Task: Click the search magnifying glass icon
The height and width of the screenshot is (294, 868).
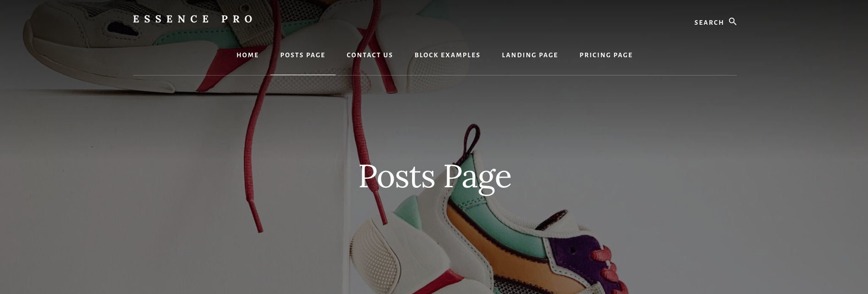Action: [733, 22]
